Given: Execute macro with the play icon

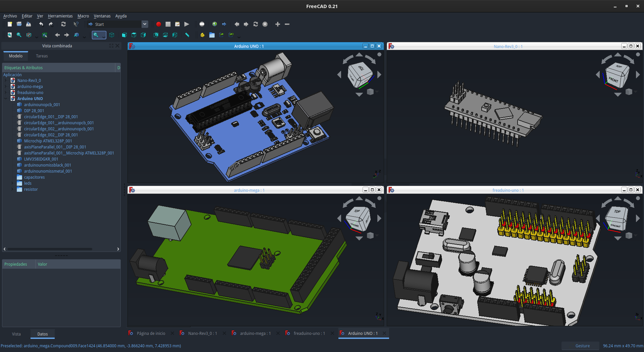Looking at the screenshot, I should point(187,24).
